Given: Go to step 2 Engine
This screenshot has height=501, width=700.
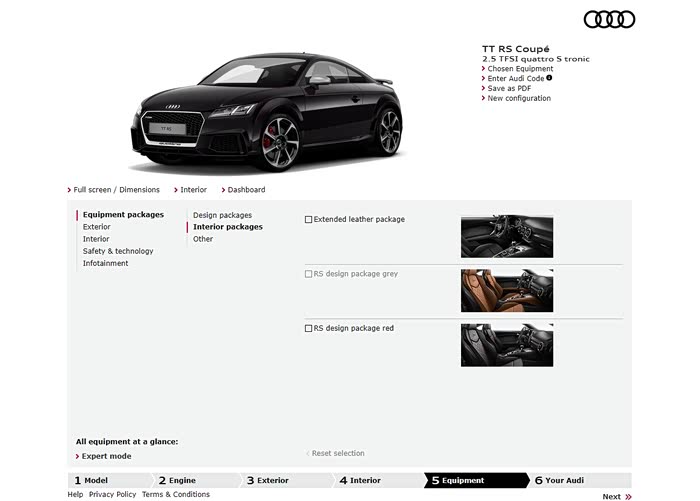Looking at the screenshot, I should [x=196, y=480].
